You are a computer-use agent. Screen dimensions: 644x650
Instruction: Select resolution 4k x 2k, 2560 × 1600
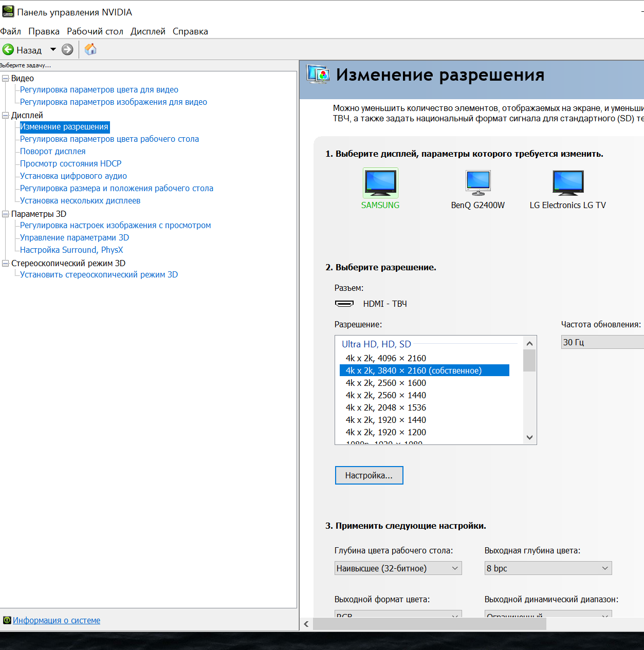point(386,383)
